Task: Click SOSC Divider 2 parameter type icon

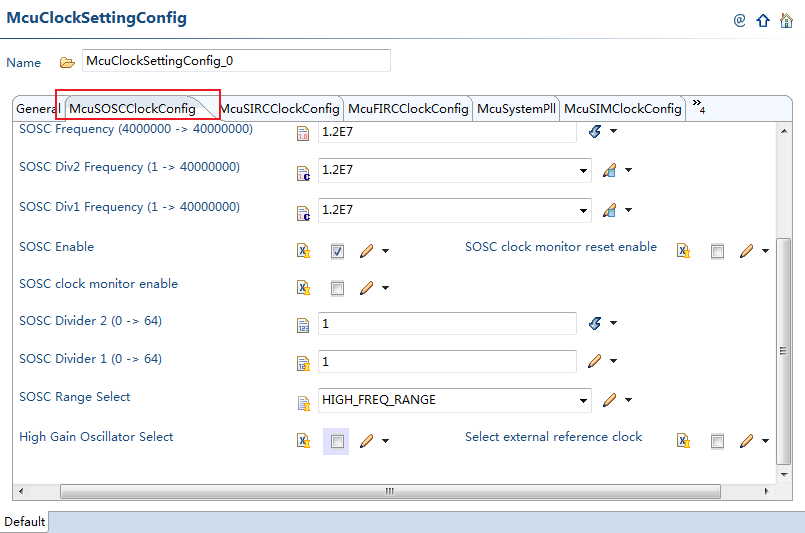Action: click(303, 326)
